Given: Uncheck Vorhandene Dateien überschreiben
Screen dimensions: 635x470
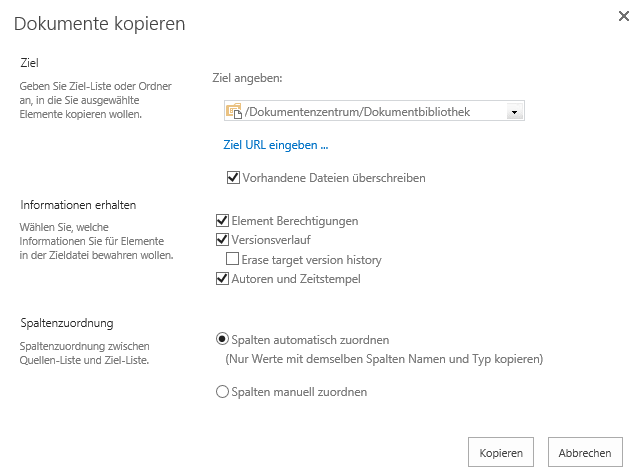Looking at the screenshot, I should click(233, 177).
